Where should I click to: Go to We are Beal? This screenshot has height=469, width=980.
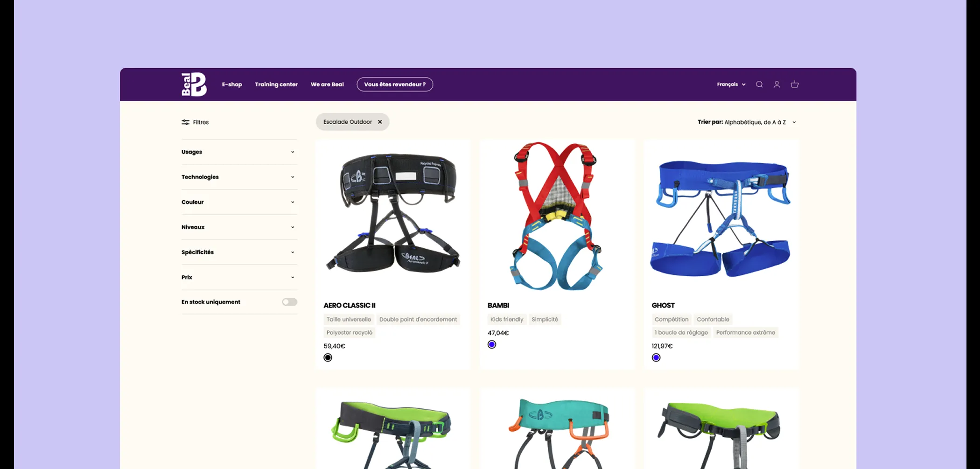pyautogui.click(x=327, y=84)
